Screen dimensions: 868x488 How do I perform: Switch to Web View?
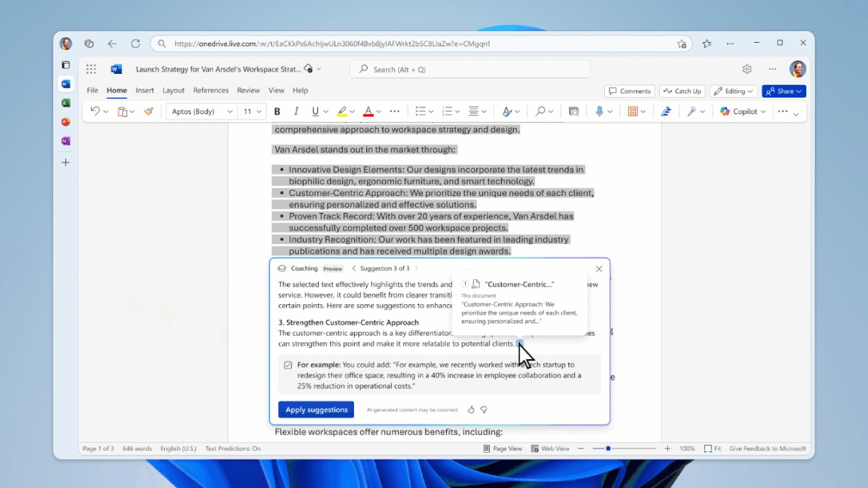(550, 449)
